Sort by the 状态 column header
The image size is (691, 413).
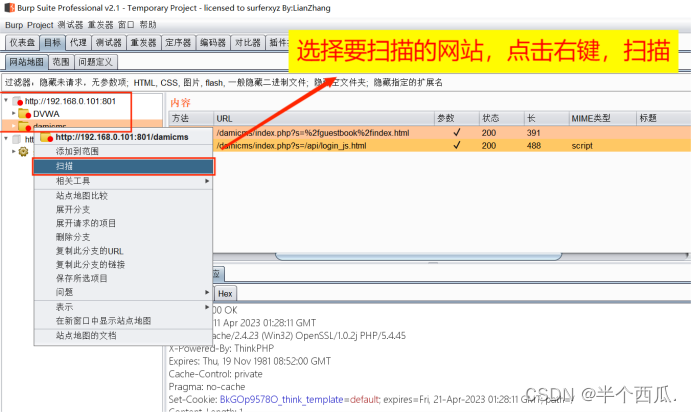point(502,118)
